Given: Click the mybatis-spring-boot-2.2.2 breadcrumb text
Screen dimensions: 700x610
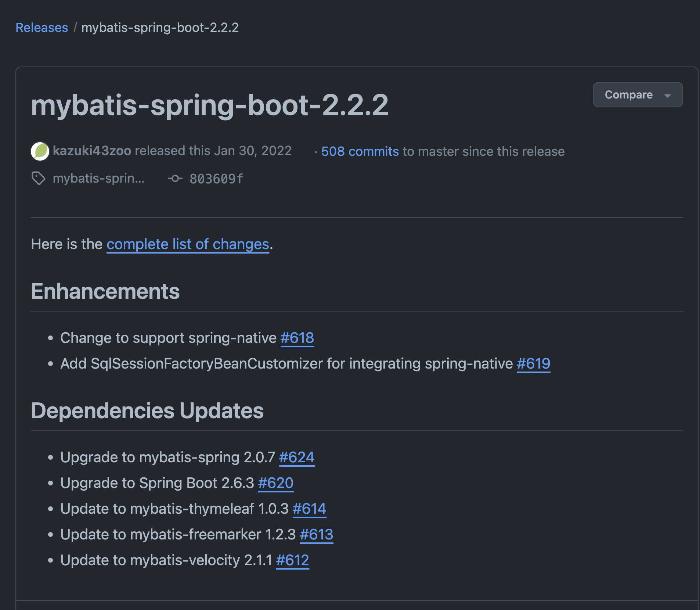Looking at the screenshot, I should [x=160, y=28].
